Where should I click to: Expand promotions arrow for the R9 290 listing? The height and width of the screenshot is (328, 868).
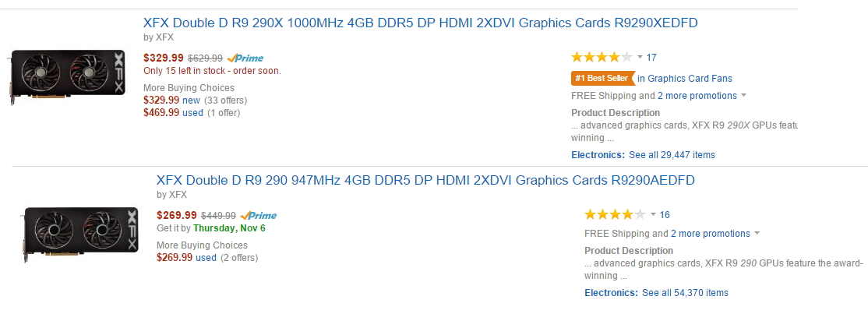pyautogui.click(x=757, y=234)
